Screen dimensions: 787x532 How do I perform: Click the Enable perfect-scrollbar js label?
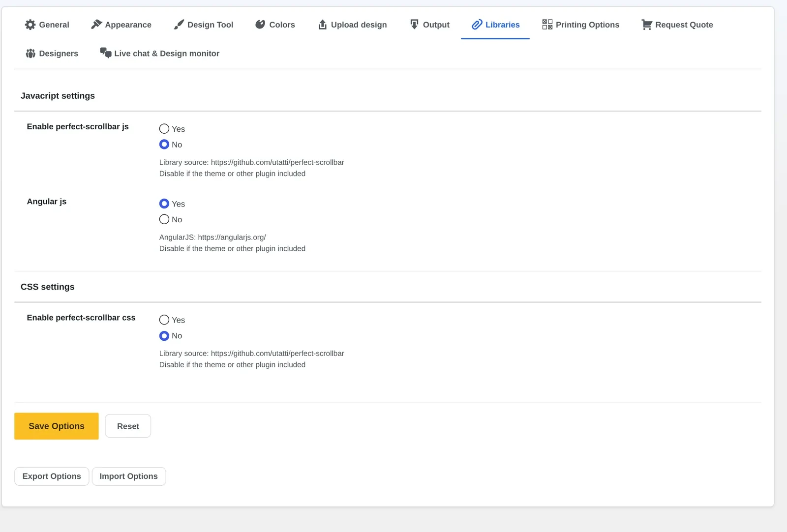pos(78,127)
